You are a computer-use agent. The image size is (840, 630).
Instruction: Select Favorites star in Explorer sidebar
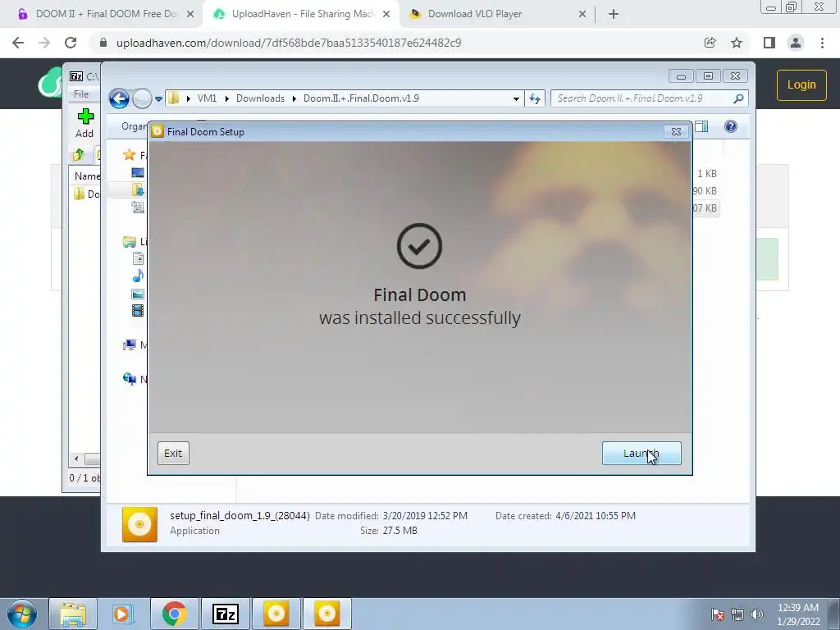point(129,155)
